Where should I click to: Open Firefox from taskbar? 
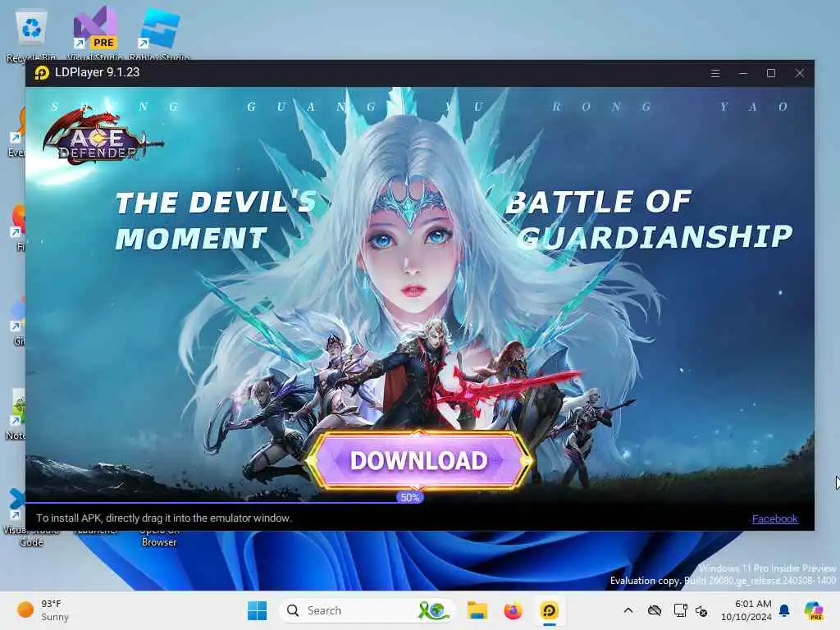[513, 610]
